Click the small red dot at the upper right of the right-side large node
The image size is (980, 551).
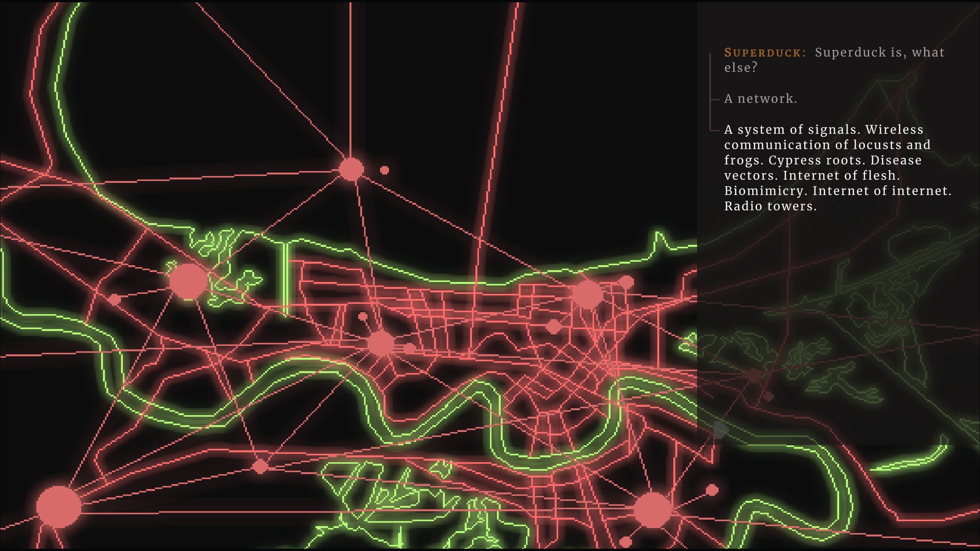tap(626, 282)
